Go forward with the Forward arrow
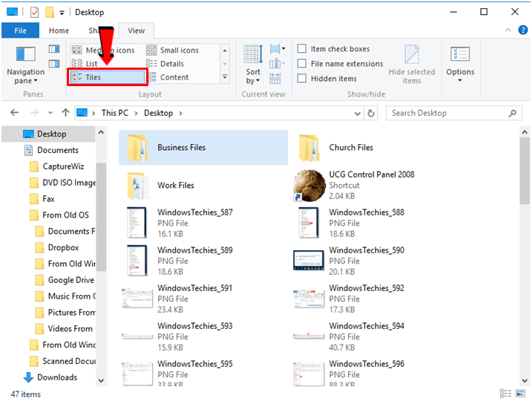The height and width of the screenshot is (407, 532). (34, 112)
